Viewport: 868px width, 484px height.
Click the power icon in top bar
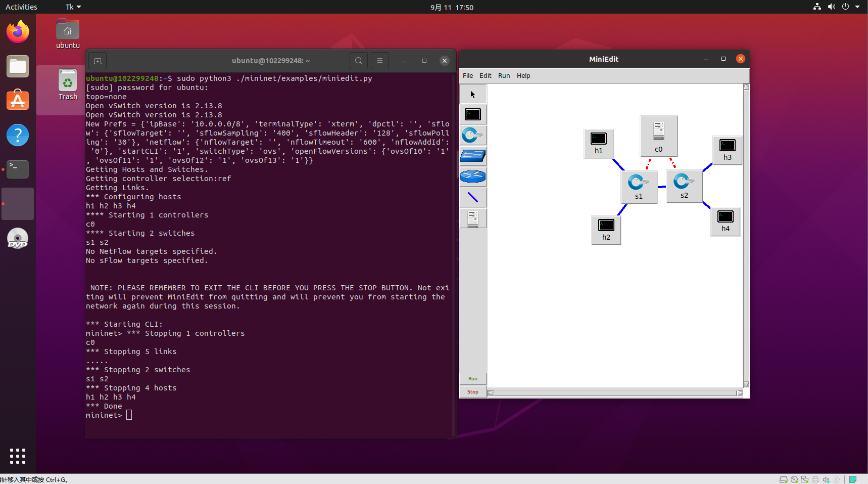(x=845, y=7)
